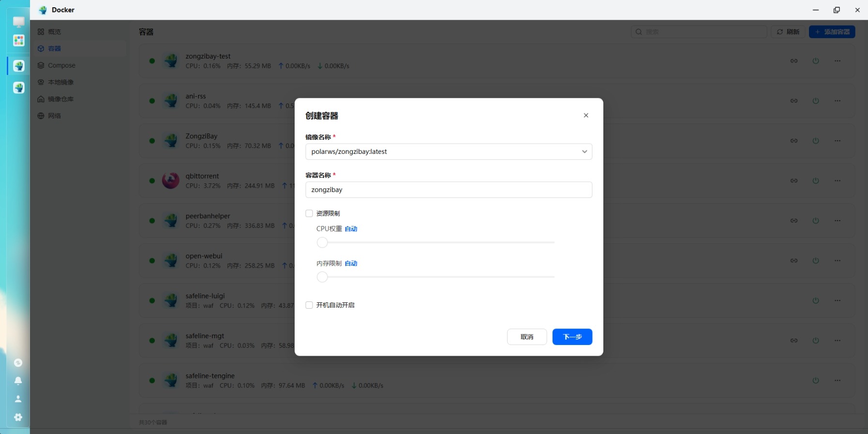
Task: Open notifications bell in the dock
Action: coord(18,381)
